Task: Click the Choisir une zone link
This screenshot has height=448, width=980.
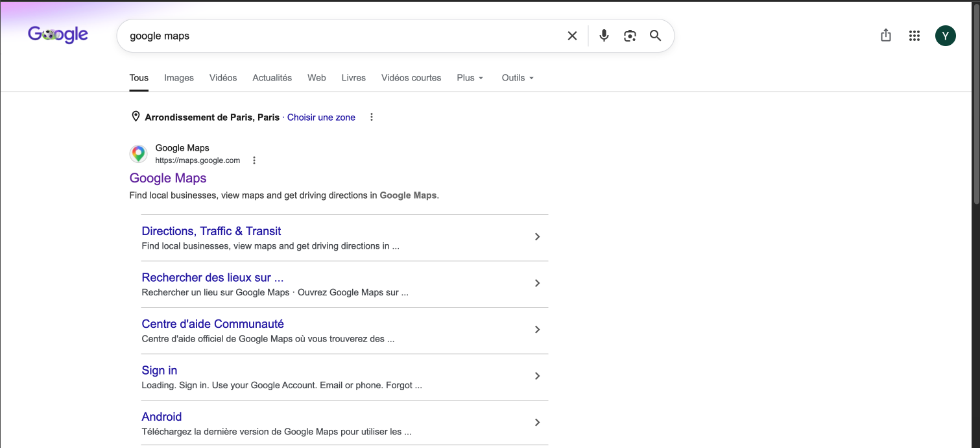Action: click(321, 118)
